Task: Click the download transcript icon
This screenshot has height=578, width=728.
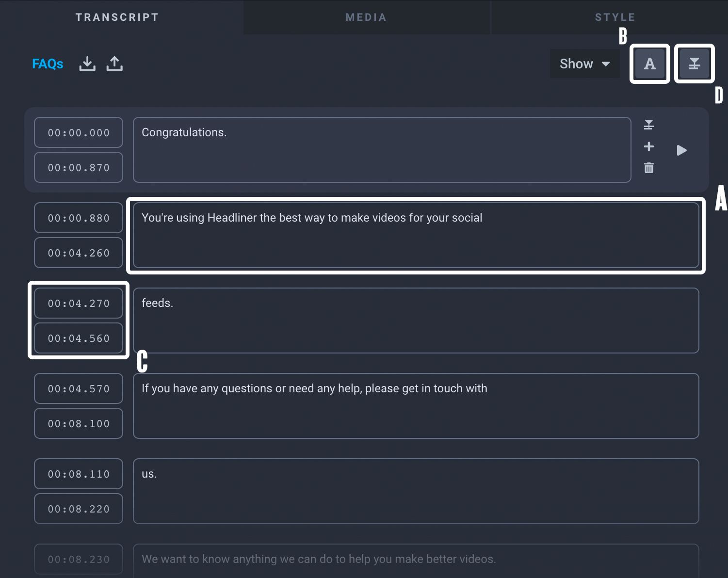Action: (x=87, y=64)
